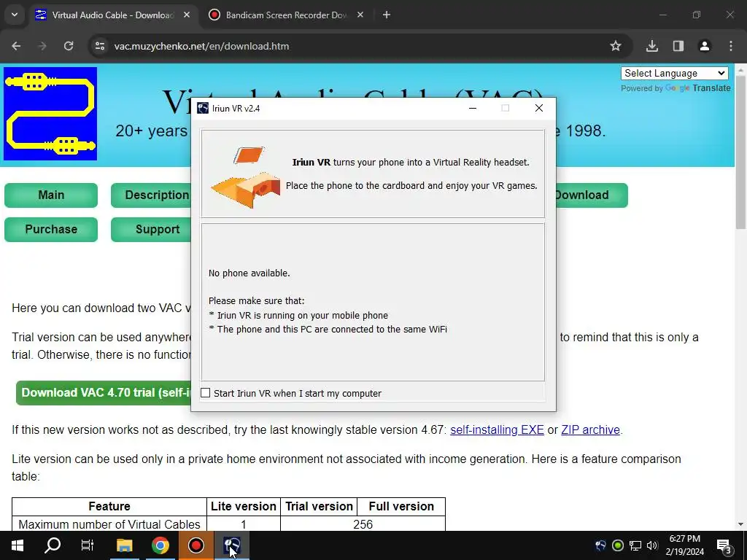Click the Lite version table header

click(x=244, y=506)
